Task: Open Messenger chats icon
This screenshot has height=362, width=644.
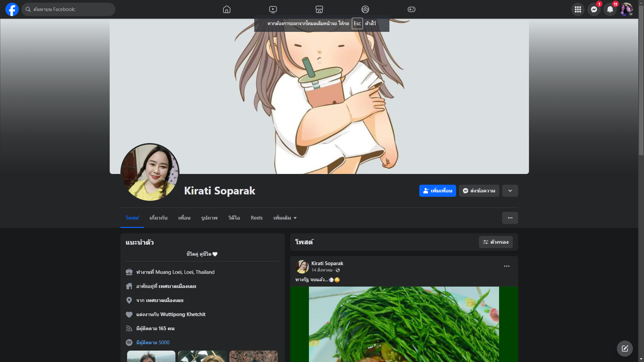Action: point(594,9)
